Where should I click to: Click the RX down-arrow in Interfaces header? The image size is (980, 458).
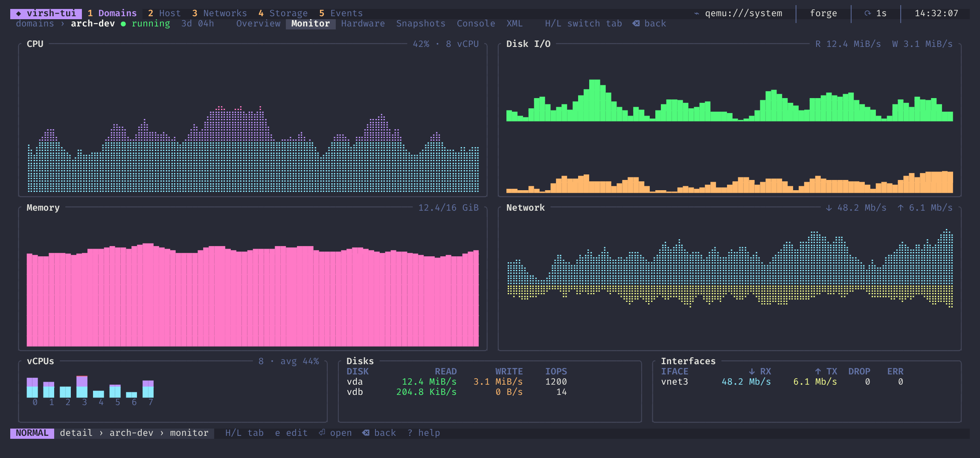752,371
